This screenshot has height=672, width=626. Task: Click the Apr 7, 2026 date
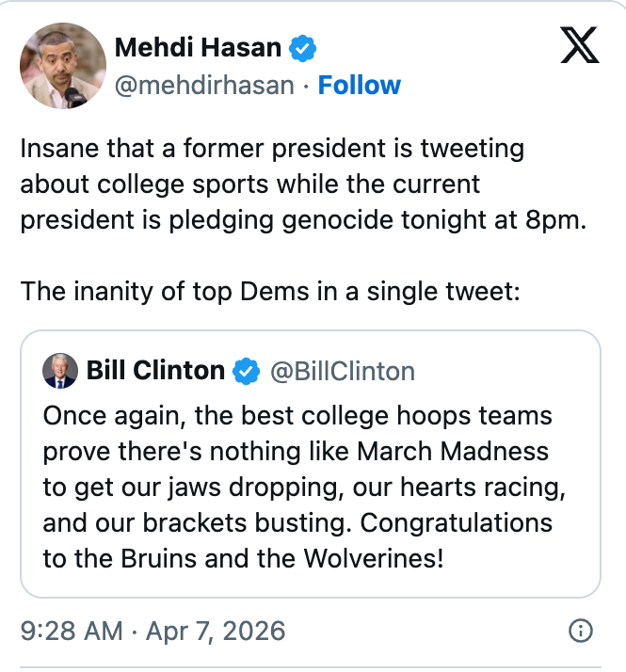(215, 631)
